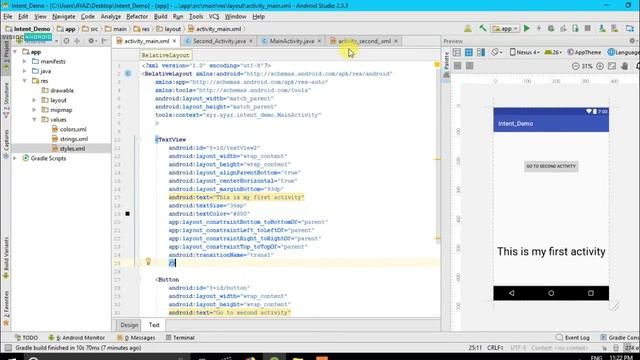
Task: Collapse the res folder
Action: (x=24, y=81)
